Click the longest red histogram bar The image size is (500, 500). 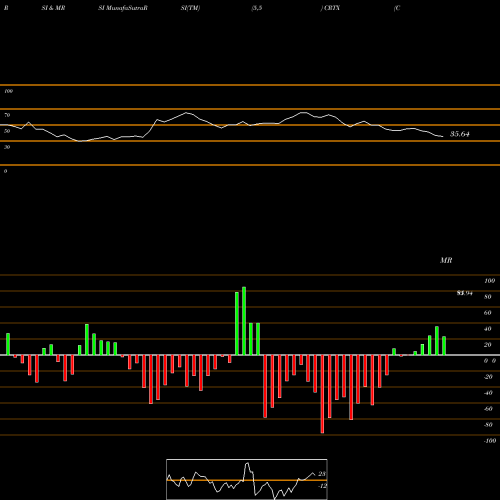click(322, 394)
